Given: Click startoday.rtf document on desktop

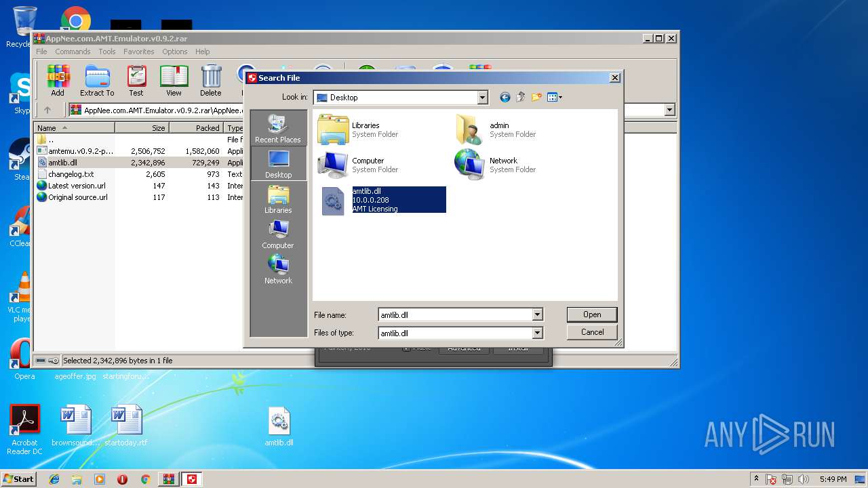Looking at the screenshot, I should tap(126, 426).
